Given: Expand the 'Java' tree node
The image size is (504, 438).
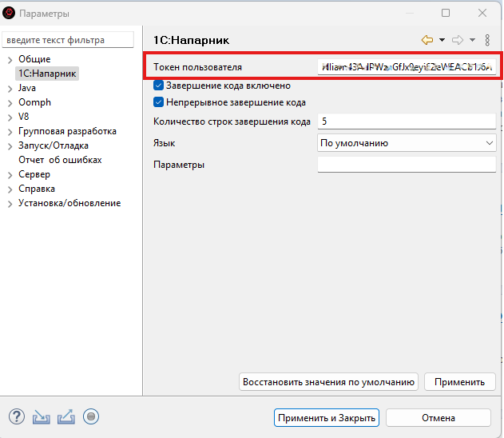Looking at the screenshot, I should [x=10, y=89].
